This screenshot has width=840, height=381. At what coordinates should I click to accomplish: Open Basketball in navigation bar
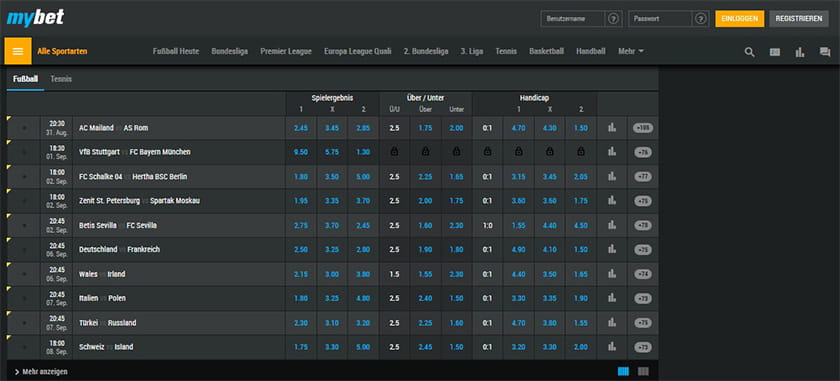tap(546, 51)
